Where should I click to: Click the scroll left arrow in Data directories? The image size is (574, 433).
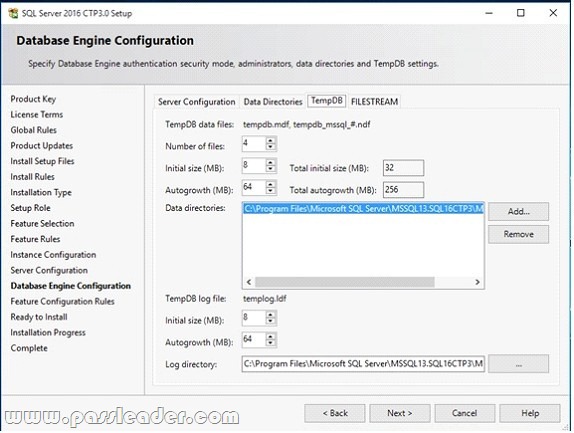pos(249,282)
